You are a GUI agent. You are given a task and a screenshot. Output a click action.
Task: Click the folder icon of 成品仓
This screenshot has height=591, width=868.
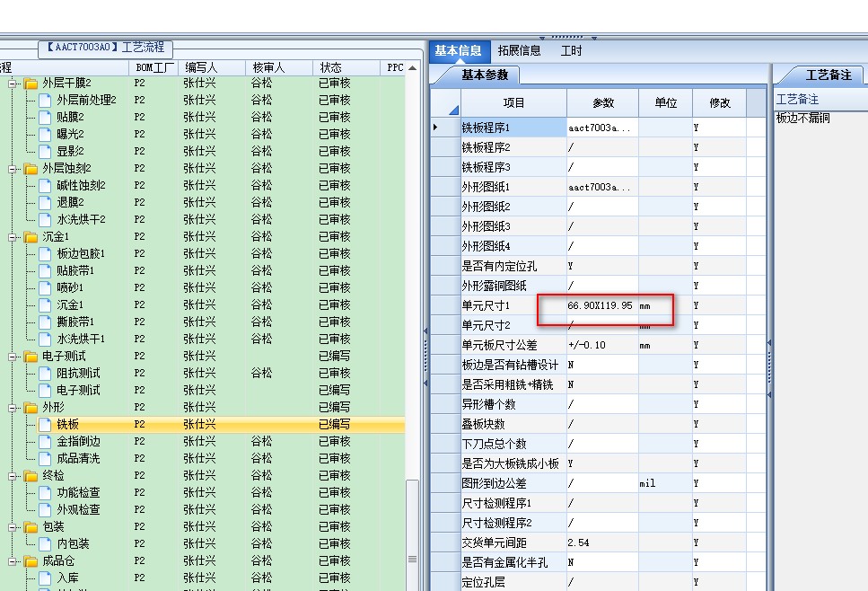point(31,561)
